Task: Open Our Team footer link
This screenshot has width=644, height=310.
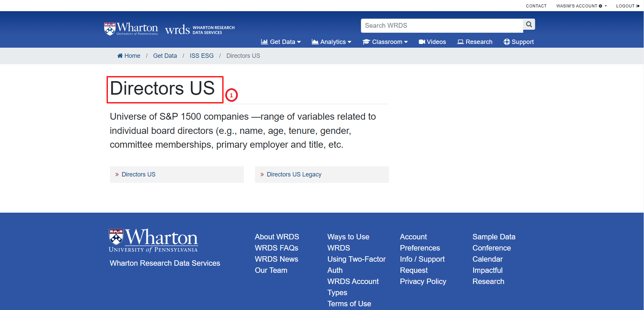Action: coord(271,270)
